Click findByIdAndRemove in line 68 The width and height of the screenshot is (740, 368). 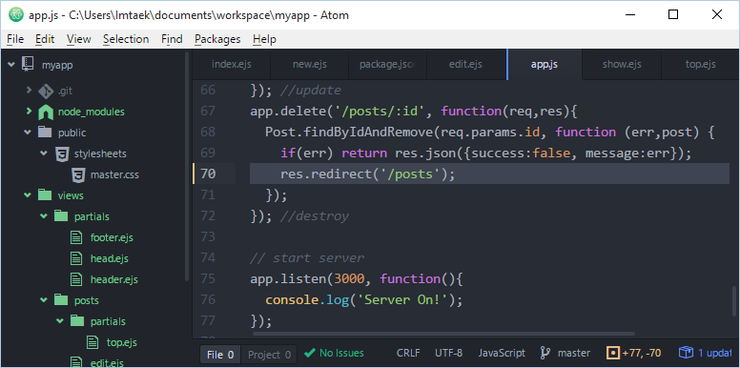368,133
